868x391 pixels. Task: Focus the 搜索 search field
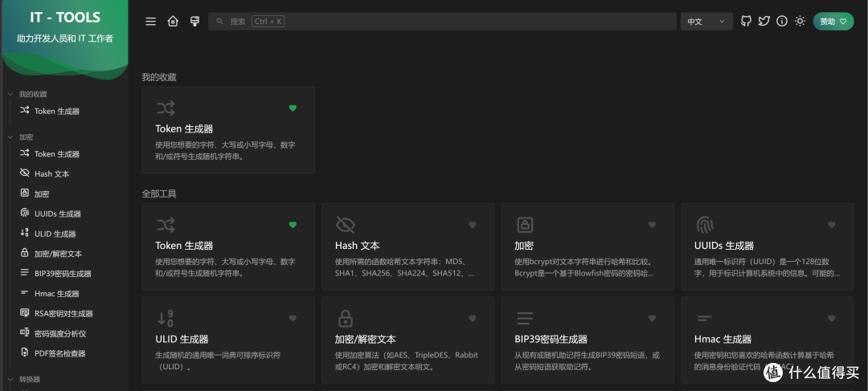pyautogui.click(x=442, y=22)
